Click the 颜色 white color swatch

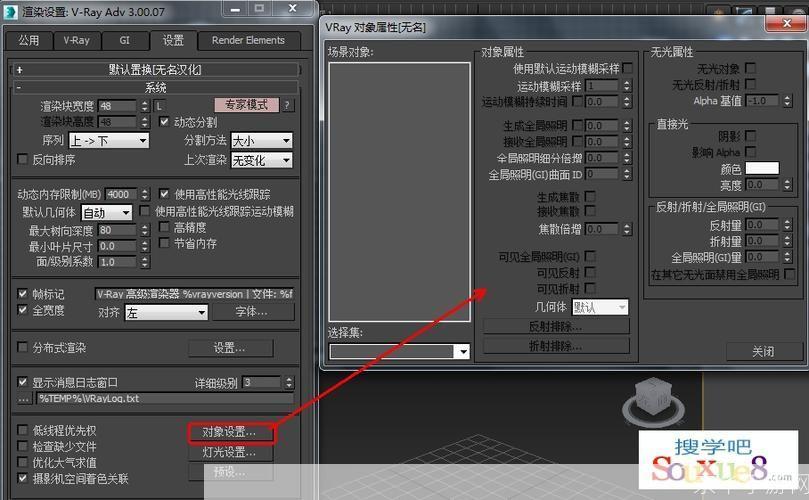click(x=762, y=168)
